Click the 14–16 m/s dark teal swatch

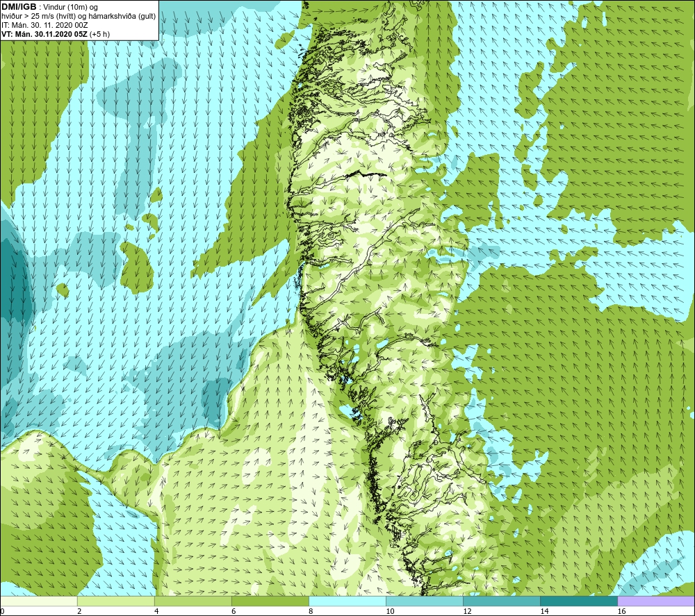click(578, 601)
